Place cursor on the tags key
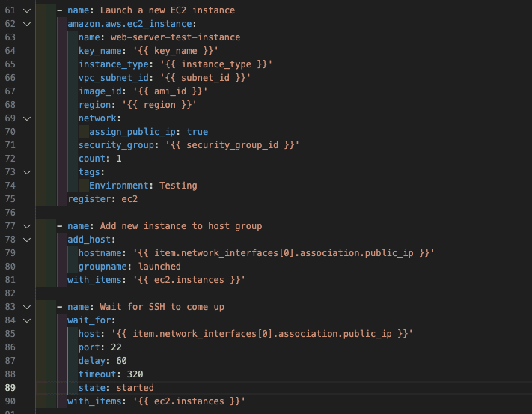The width and height of the screenshot is (532, 414). tap(89, 172)
